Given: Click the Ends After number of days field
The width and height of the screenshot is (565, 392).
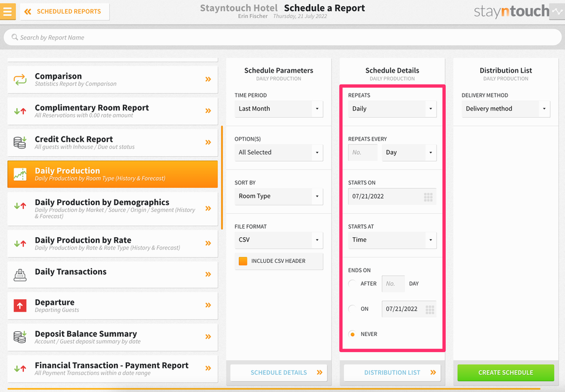Looking at the screenshot, I should (393, 283).
